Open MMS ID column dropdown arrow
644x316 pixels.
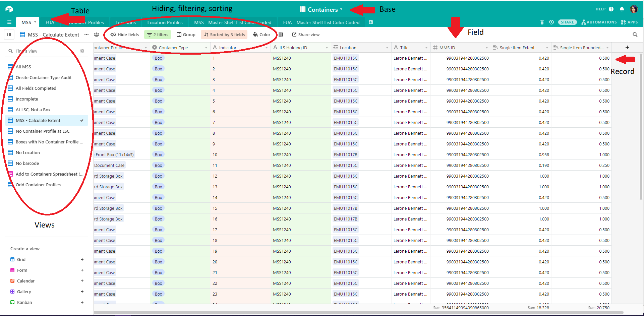pyautogui.click(x=486, y=48)
